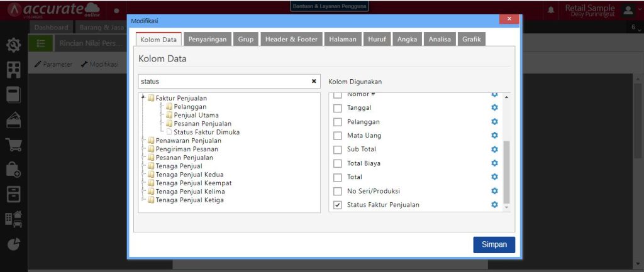Collapse the Faktur Penjualan tree node
644x272 pixels.
click(143, 98)
